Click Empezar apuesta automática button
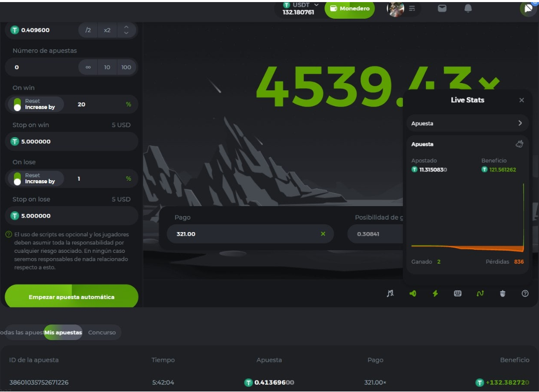539x392 pixels. [x=72, y=297]
